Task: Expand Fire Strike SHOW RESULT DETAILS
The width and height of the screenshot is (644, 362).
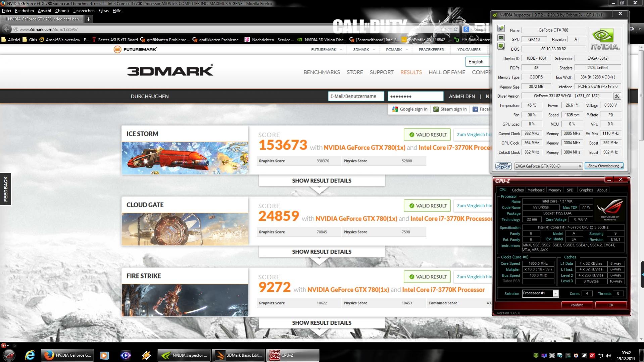Action: (321, 323)
